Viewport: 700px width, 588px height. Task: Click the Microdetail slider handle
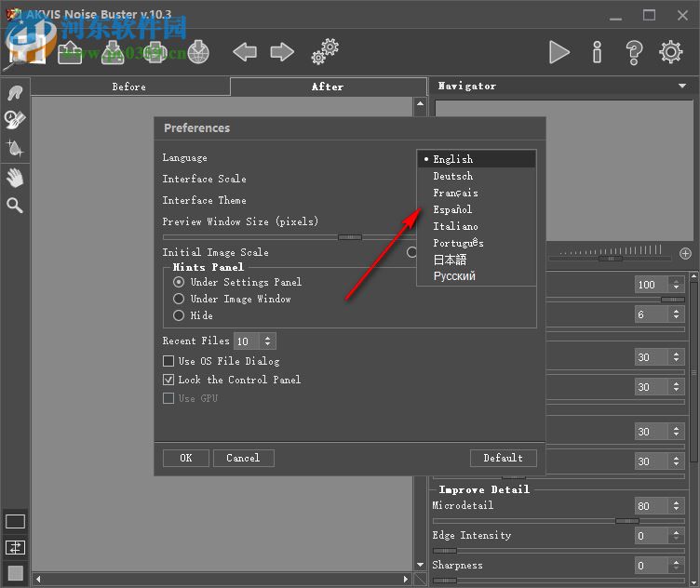627,521
